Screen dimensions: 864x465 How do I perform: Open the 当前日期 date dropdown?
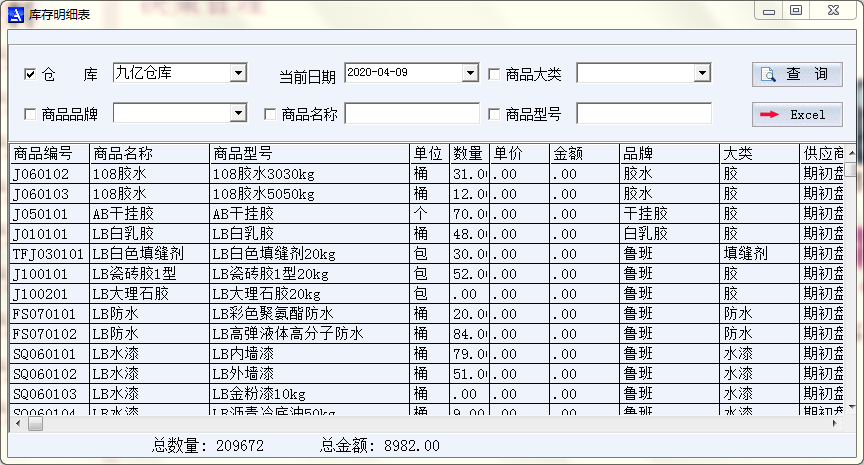pos(470,73)
